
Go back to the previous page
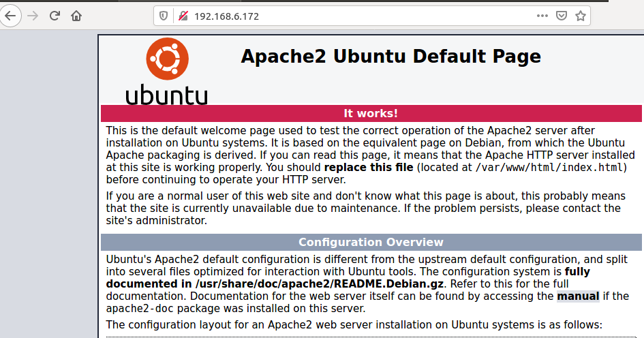(x=10, y=16)
